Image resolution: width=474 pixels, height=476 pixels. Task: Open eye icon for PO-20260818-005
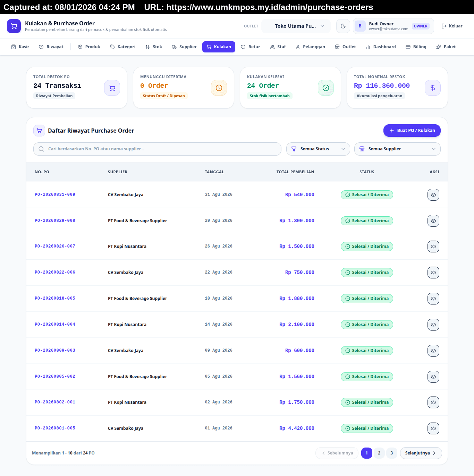(433, 299)
